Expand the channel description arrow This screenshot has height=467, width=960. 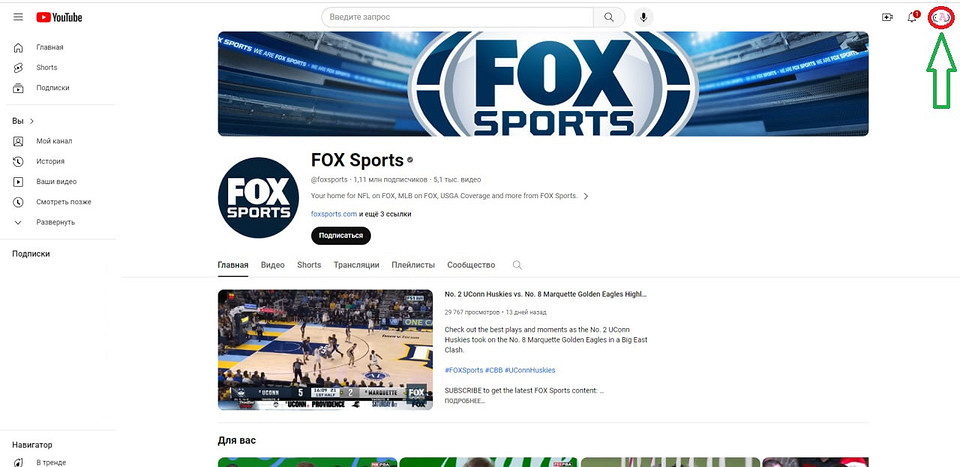tap(586, 196)
